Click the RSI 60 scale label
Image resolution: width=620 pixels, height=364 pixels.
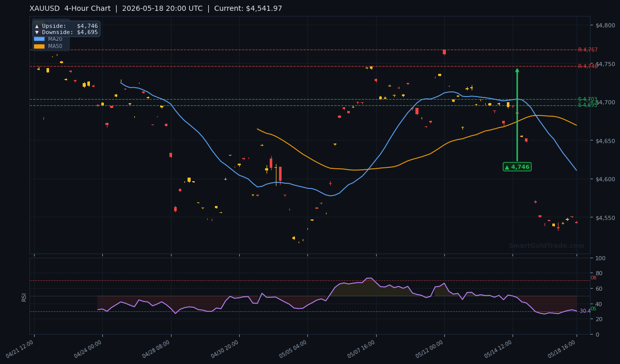tap(599, 289)
